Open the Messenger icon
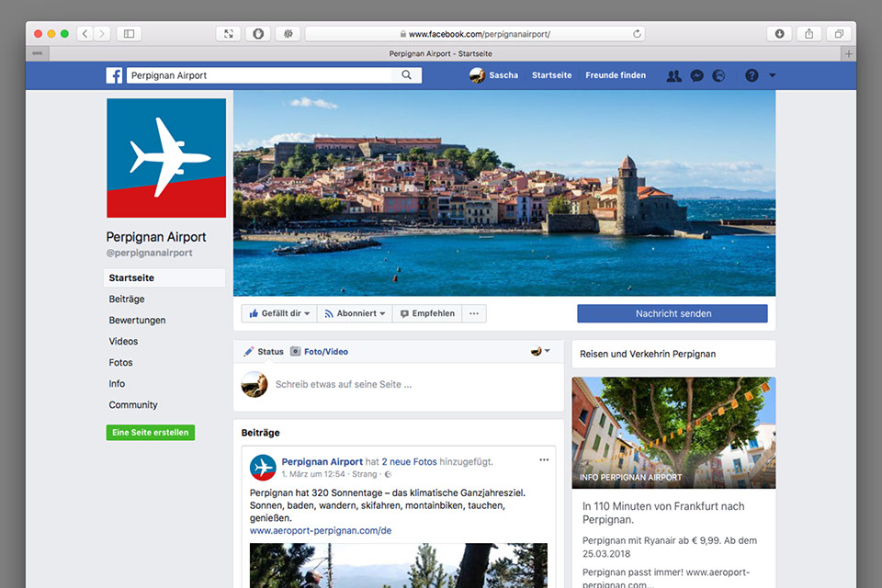The width and height of the screenshot is (882, 588). [x=697, y=75]
